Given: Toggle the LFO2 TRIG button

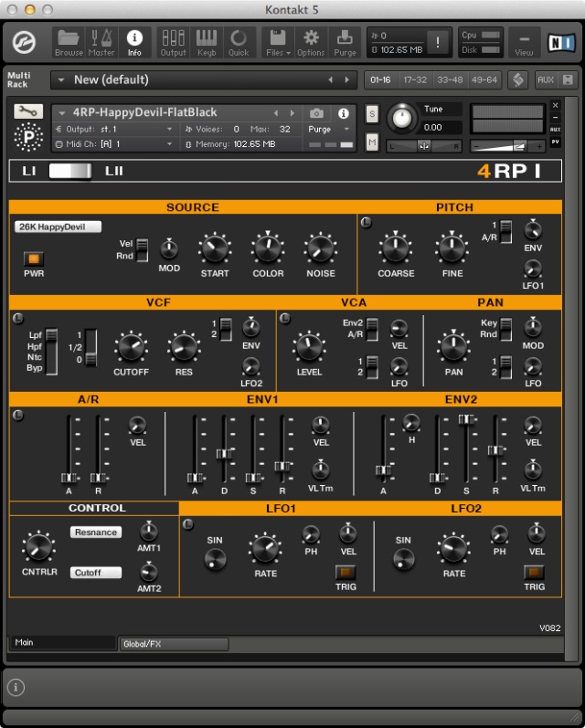Looking at the screenshot, I should click(x=534, y=572).
